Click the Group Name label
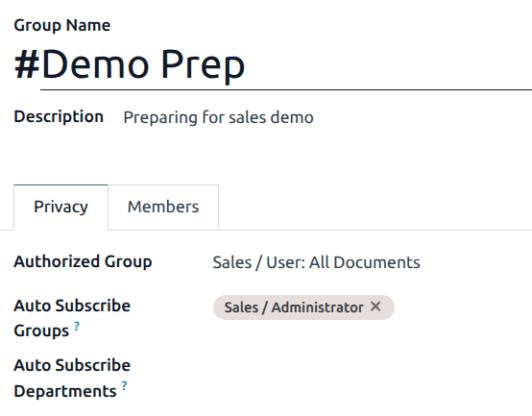Screen dimensions: 532x416 [62, 25]
